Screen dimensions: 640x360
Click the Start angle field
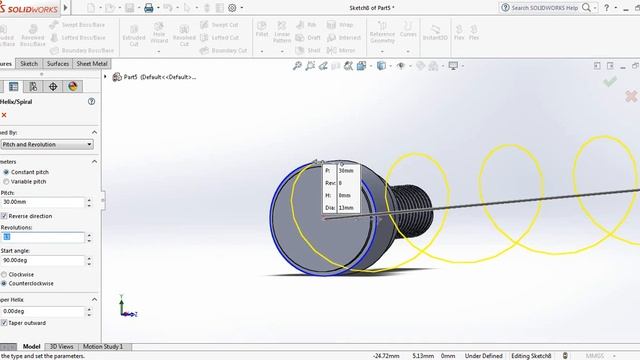click(42, 260)
